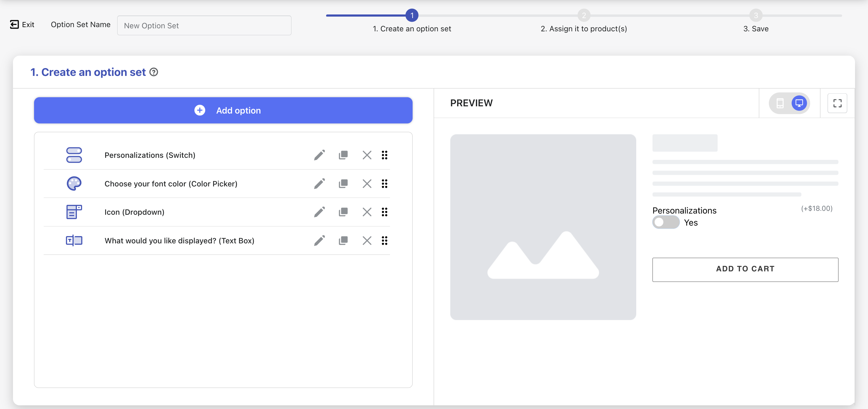Open fullscreen preview mode
The height and width of the screenshot is (409, 868).
tap(837, 103)
